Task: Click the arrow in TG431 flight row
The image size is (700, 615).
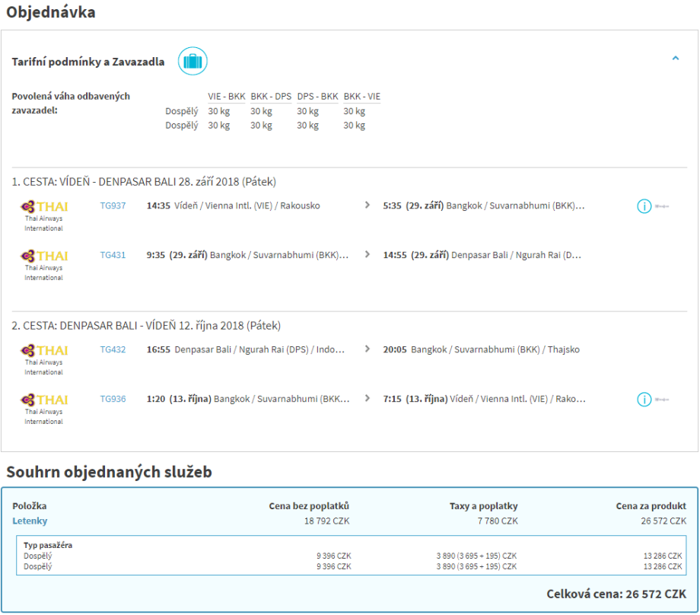Action: pyautogui.click(x=367, y=255)
